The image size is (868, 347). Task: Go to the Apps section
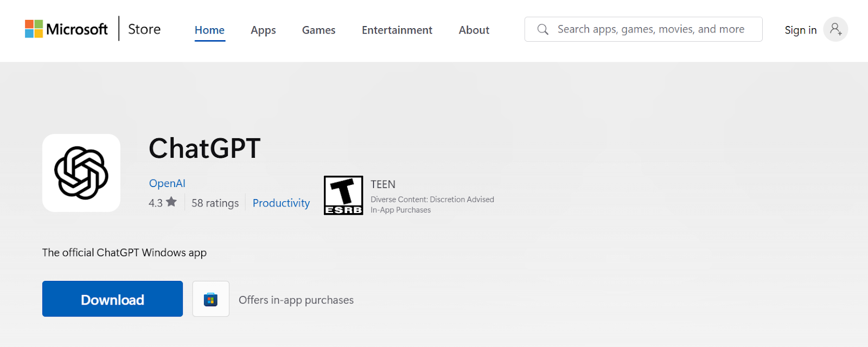click(x=263, y=30)
